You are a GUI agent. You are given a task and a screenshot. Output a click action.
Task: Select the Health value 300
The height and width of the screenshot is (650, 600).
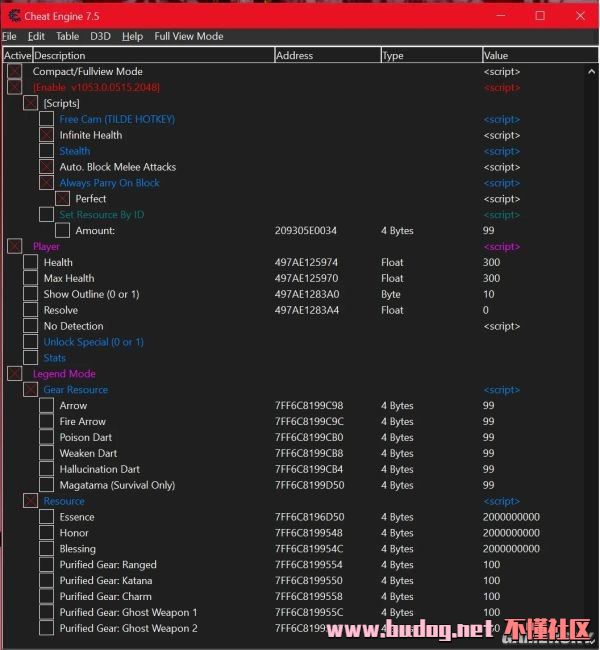point(491,262)
